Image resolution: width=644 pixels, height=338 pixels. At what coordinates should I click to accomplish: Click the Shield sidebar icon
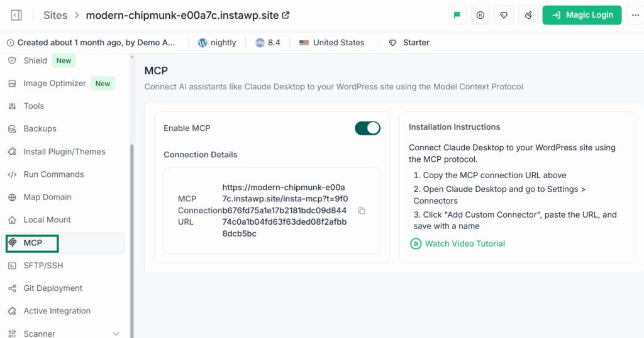click(x=13, y=60)
